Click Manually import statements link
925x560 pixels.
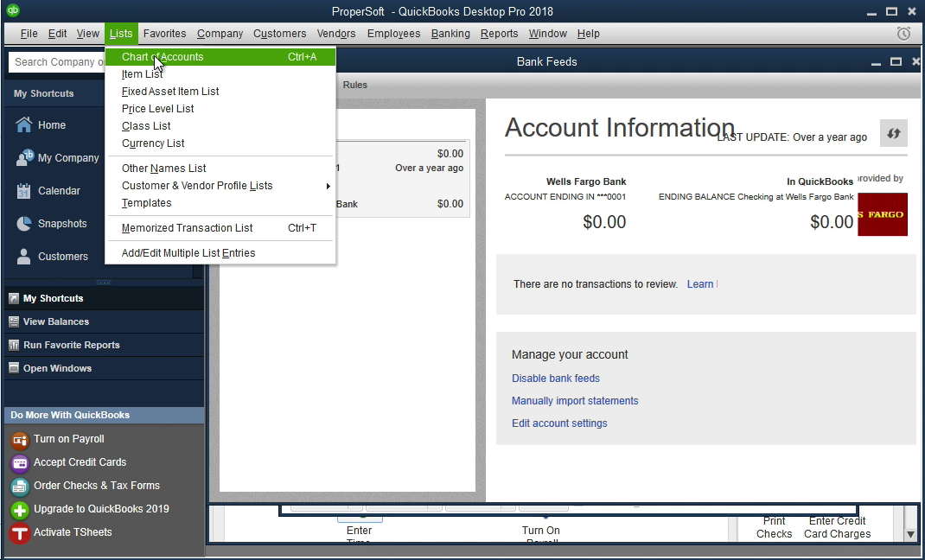tap(575, 401)
